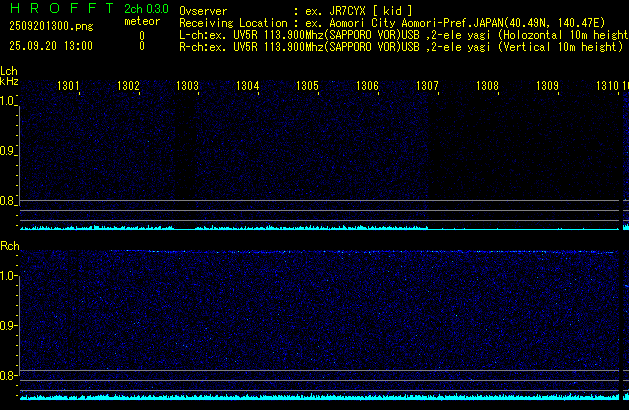629x410 pixels.
Task: Click the cyan signal strip under Lch
Action: point(310,228)
